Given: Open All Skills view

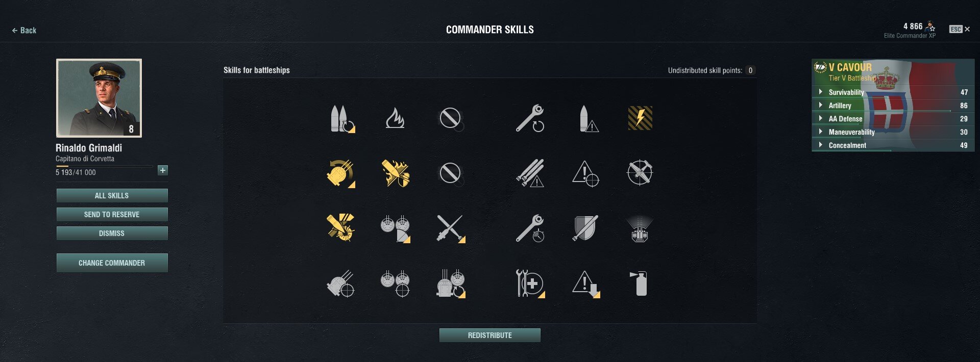Looking at the screenshot, I should pos(112,195).
